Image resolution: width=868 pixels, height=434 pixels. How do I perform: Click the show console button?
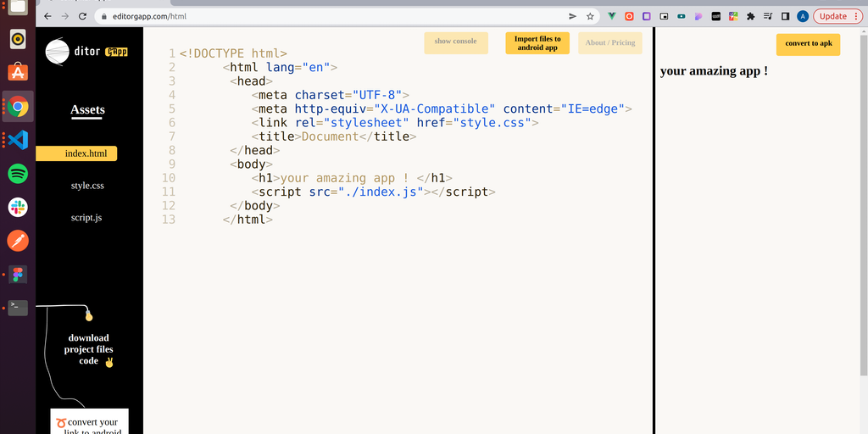click(x=455, y=42)
